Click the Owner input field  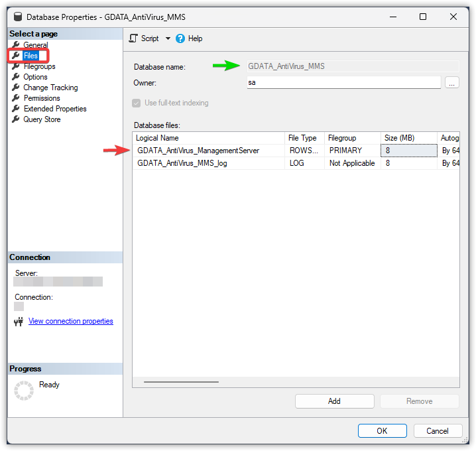point(343,83)
